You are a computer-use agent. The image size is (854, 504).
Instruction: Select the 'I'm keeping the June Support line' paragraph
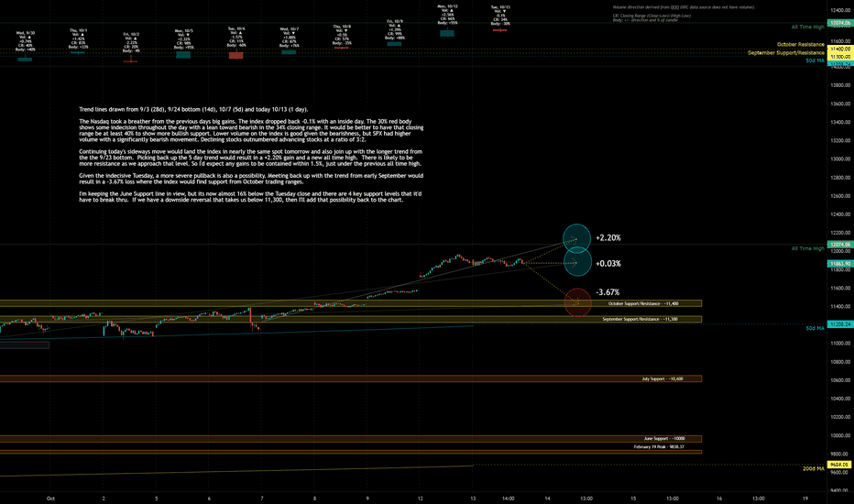pos(250,197)
